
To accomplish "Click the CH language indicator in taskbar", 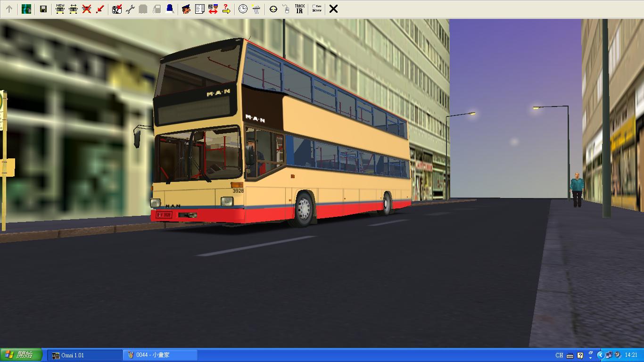I will 559,355.
